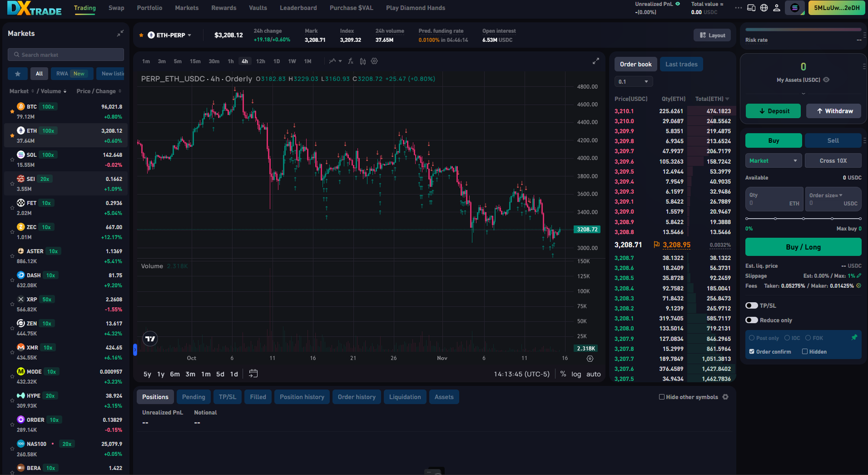Click the Search market input field

[66, 55]
